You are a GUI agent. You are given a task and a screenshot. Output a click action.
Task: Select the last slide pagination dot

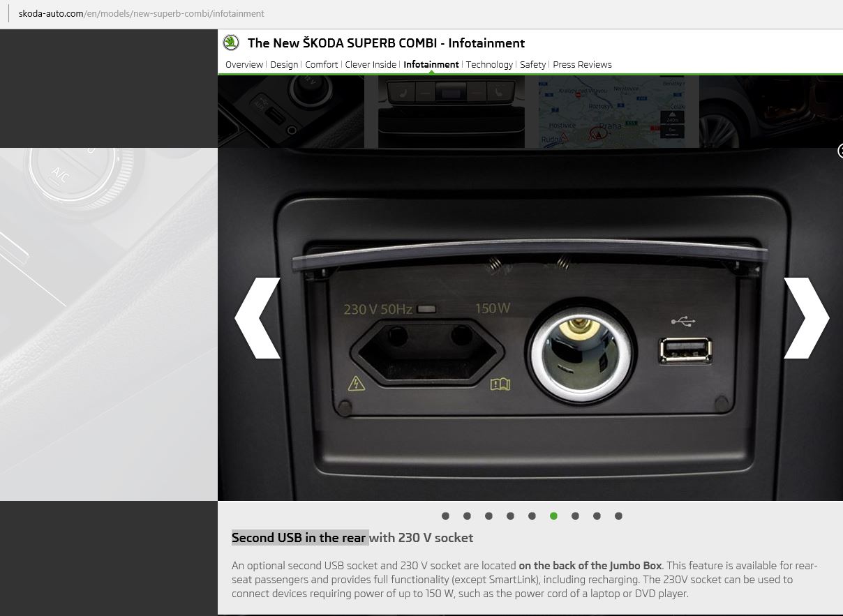click(618, 516)
